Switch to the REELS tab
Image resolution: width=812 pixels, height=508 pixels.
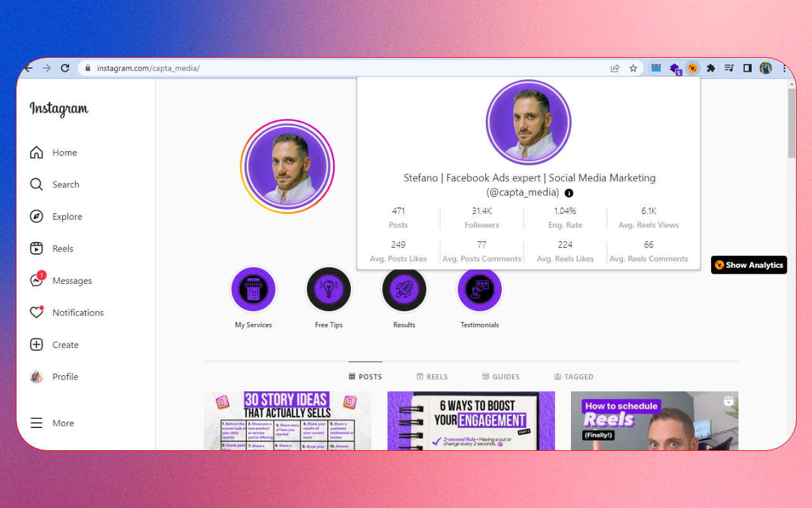pos(432,377)
